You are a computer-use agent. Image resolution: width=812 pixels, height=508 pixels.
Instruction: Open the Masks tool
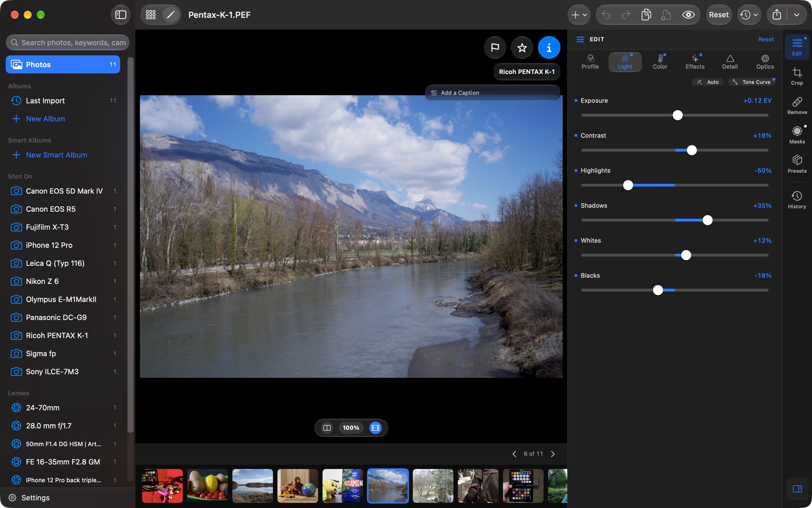797,135
